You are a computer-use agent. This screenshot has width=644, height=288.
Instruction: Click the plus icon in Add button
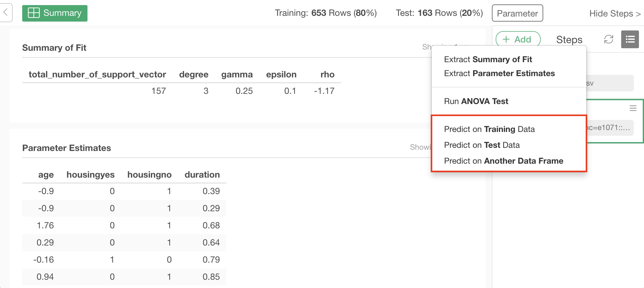coord(506,39)
